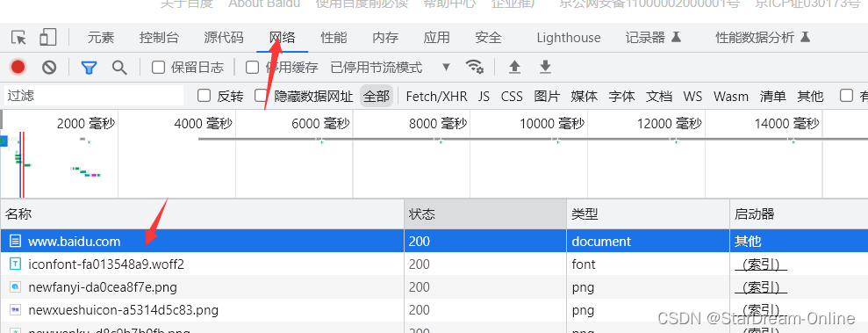The width and height of the screenshot is (868, 333).
Task: Open （索引） initiator link for newfanyi row
Action: tap(761, 287)
